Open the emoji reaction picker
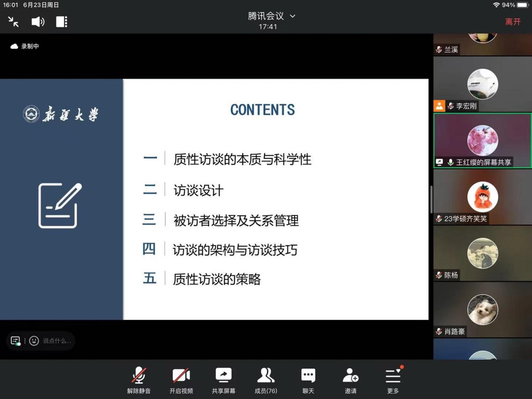 [x=34, y=341]
